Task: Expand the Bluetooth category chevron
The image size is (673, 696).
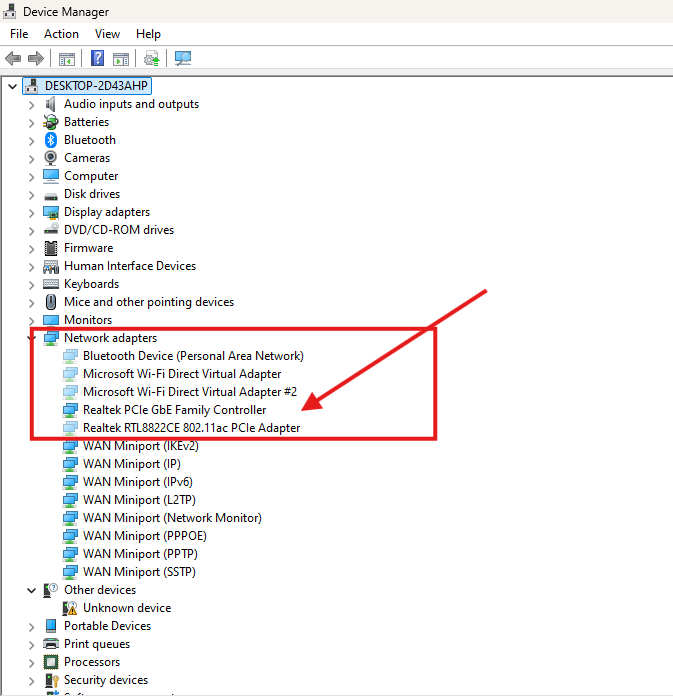Action: pyautogui.click(x=31, y=141)
